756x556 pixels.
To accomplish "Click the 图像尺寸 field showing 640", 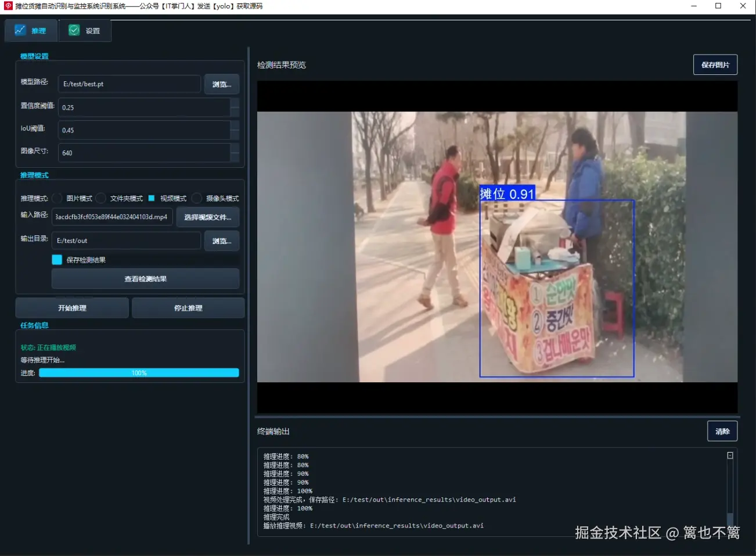I will tap(144, 153).
